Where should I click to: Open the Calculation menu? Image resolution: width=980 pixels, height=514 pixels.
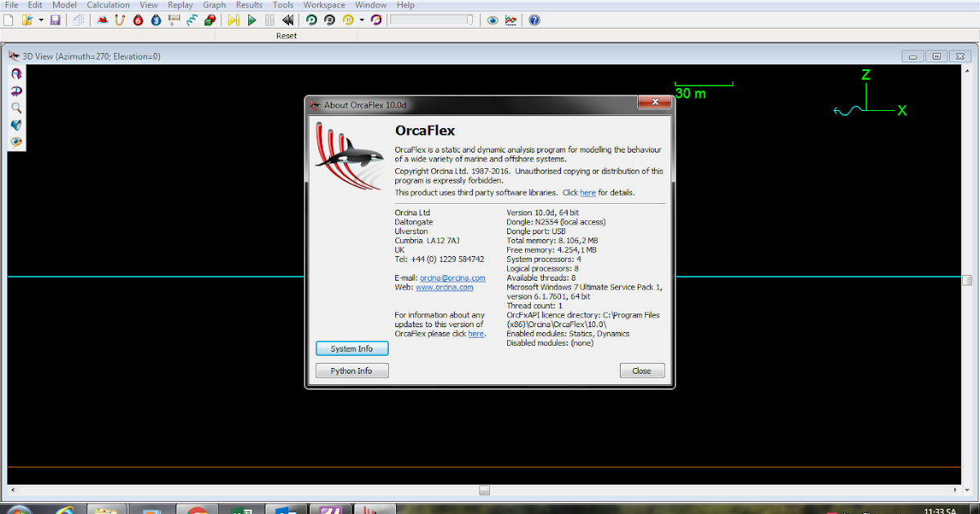point(108,5)
